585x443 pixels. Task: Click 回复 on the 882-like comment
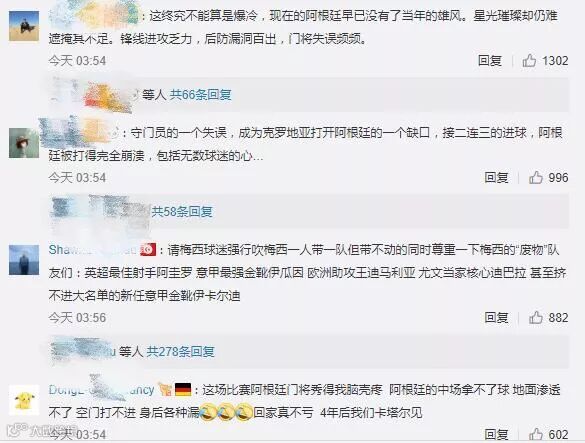click(x=497, y=318)
